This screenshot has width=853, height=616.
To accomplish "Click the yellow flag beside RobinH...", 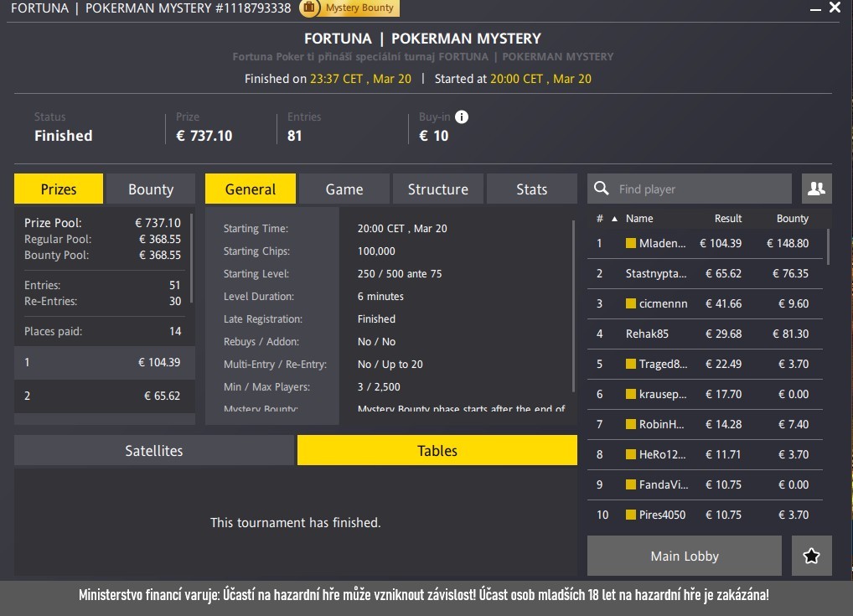I will point(630,424).
